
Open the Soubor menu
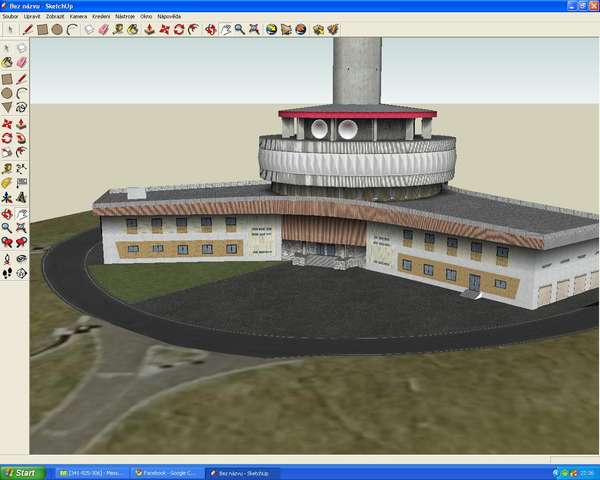pyautogui.click(x=10, y=16)
